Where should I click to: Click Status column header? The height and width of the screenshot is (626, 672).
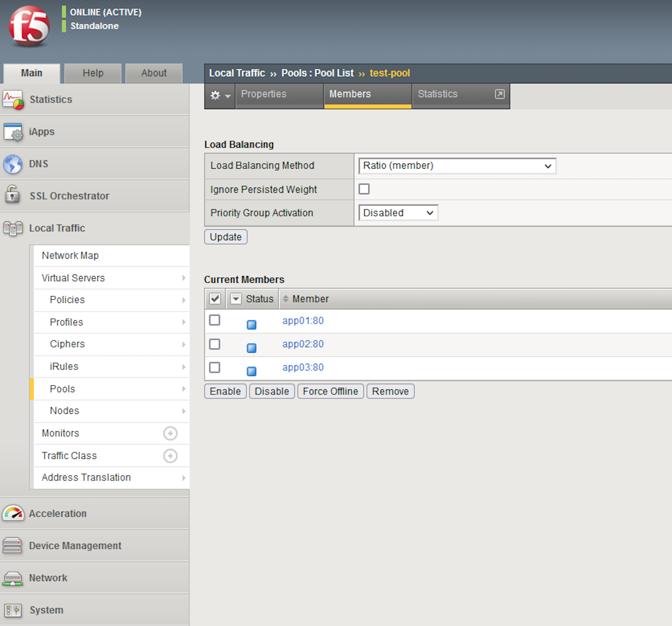coord(260,299)
